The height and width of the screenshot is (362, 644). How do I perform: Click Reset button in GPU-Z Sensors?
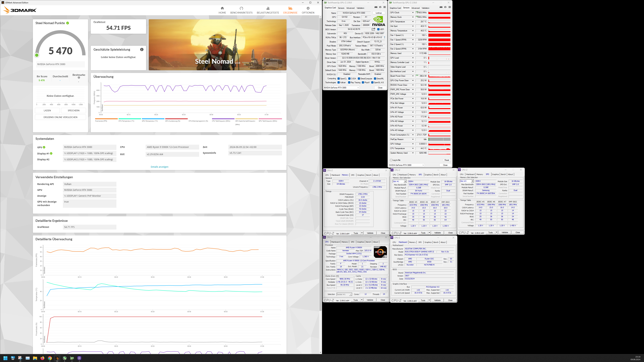coord(447,160)
